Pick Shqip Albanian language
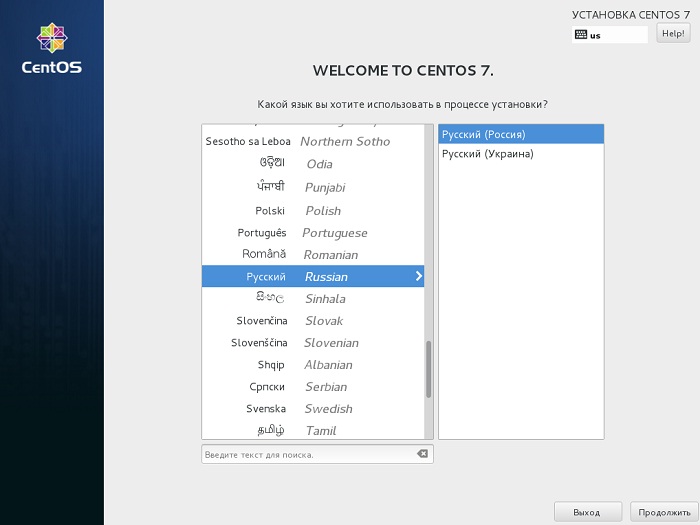Viewport: 700px width, 525px height. pyautogui.click(x=312, y=365)
